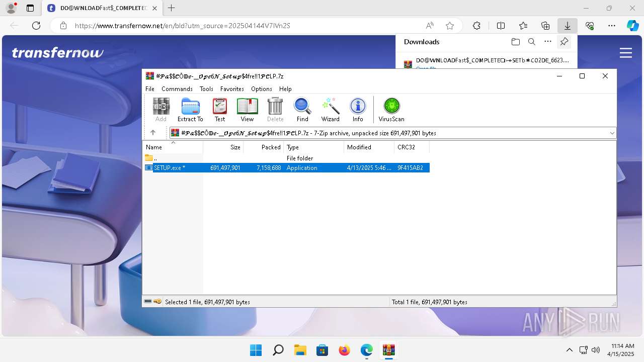Open the Edge profile avatar
The width and height of the screenshot is (644, 362).
11,8
